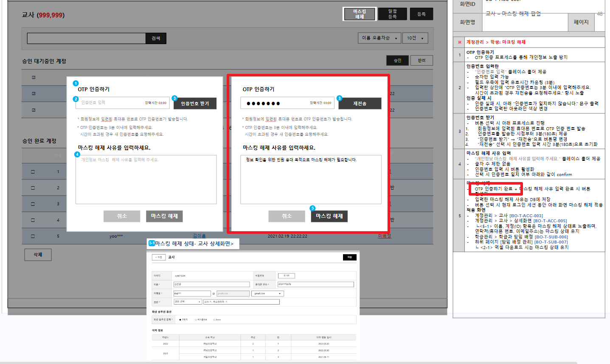Click the 검색 button next to search field
The image size is (610, 364).
156,38
